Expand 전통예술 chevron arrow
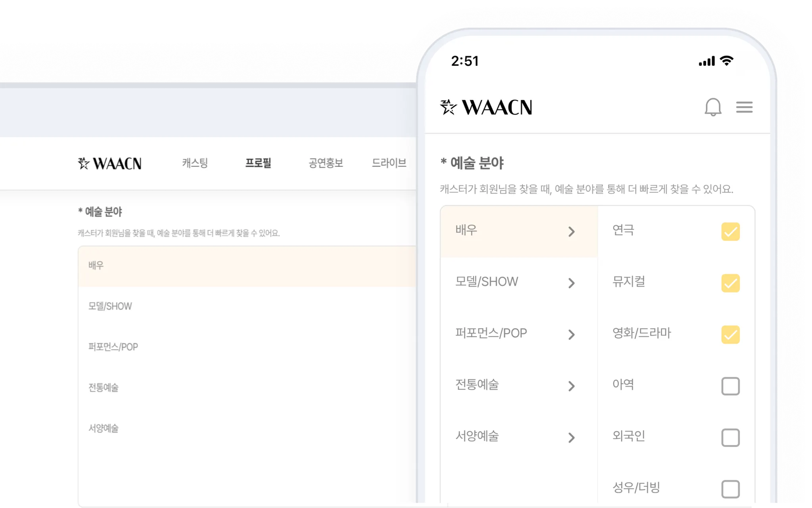This screenshot has height=508, width=812. coord(571,386)
